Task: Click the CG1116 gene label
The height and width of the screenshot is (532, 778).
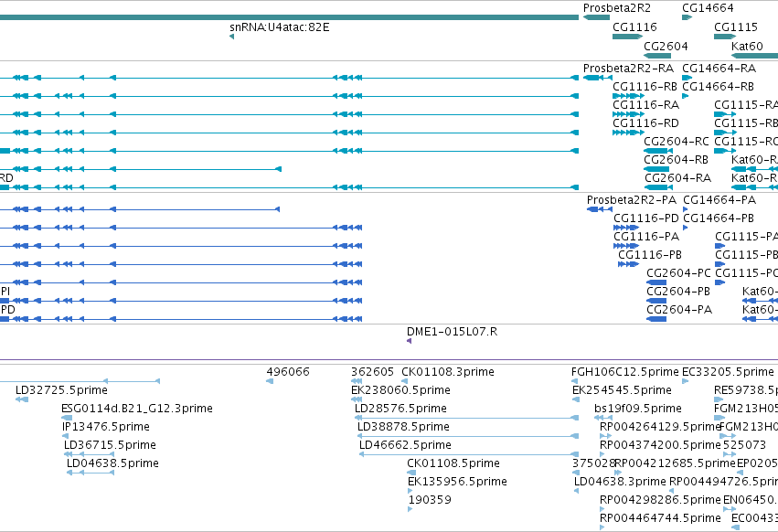Action: pyautogui.click(x=634, y=27)
